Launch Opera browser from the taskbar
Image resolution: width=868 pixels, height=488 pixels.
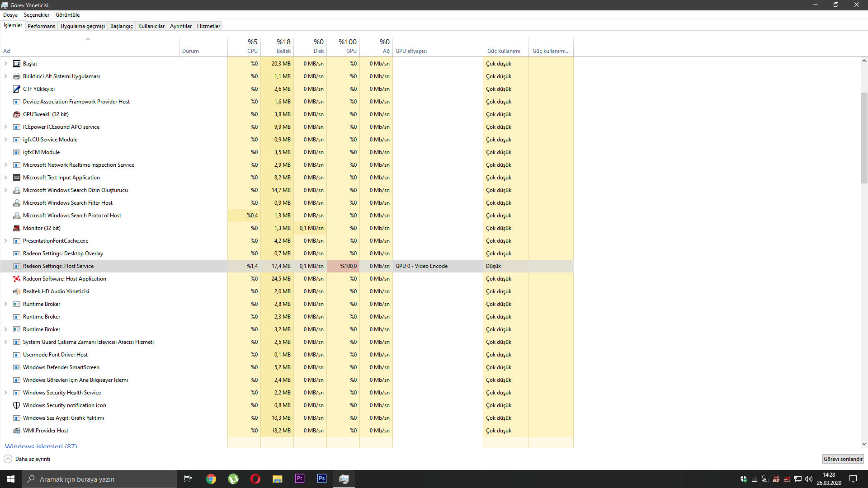(x=255, y=479)
